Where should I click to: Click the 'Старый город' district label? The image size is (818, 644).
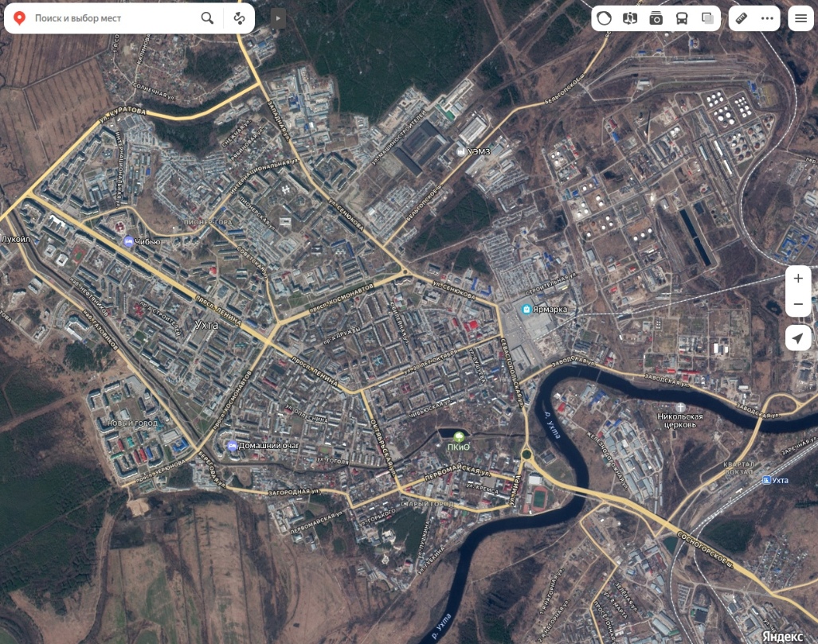(429, 504)
